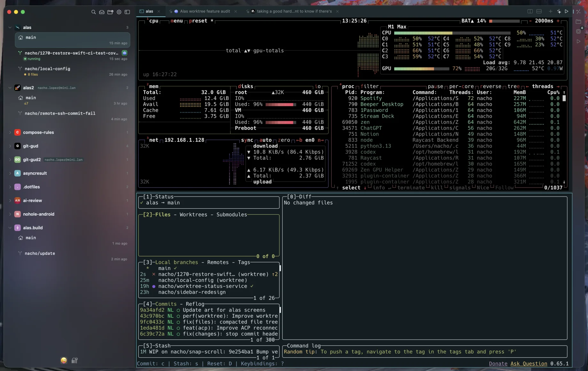588x371 pixels.
Task: Open settings via the gear icon
Action: (119, 12)
